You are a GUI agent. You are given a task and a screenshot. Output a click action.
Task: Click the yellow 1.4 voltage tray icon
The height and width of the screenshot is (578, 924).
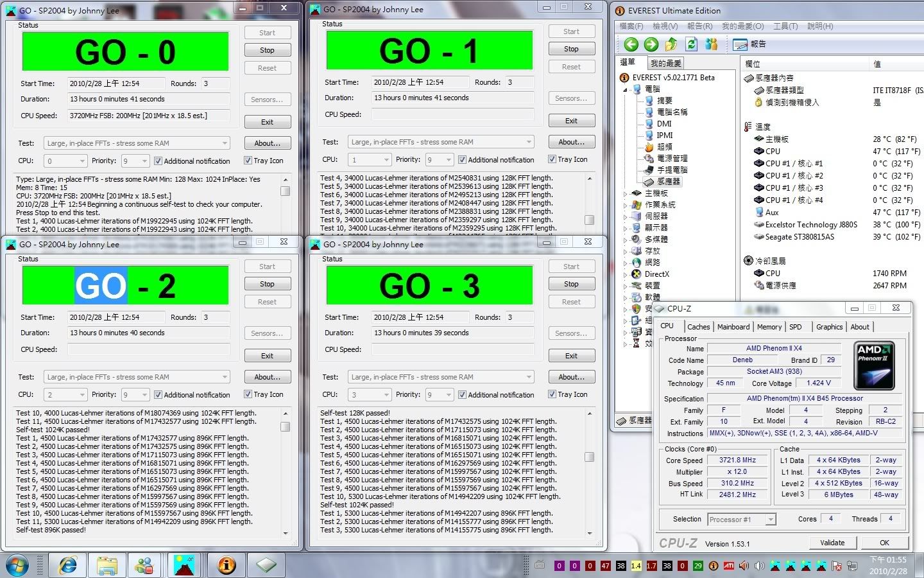pyautogui.click(x=636, y=566)
